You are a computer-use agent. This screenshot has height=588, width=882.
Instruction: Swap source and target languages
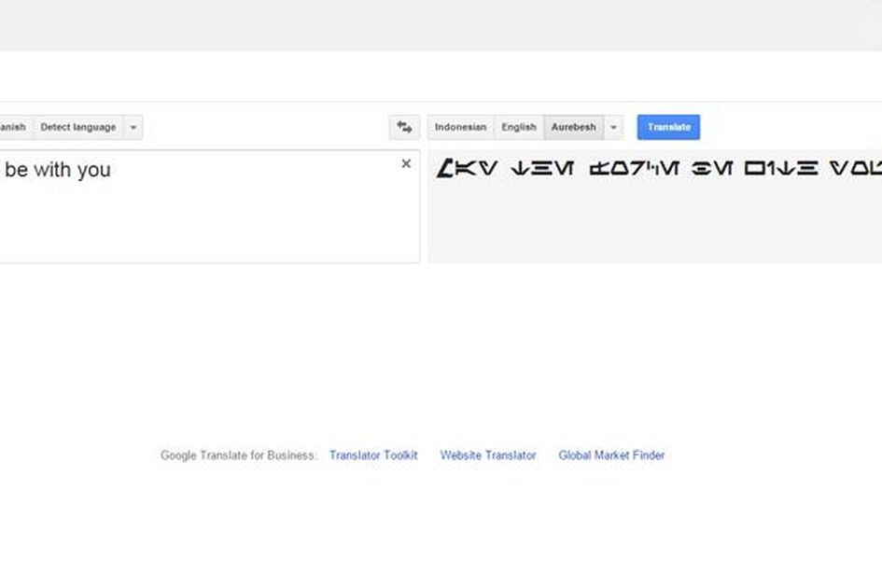coord(403,126)
